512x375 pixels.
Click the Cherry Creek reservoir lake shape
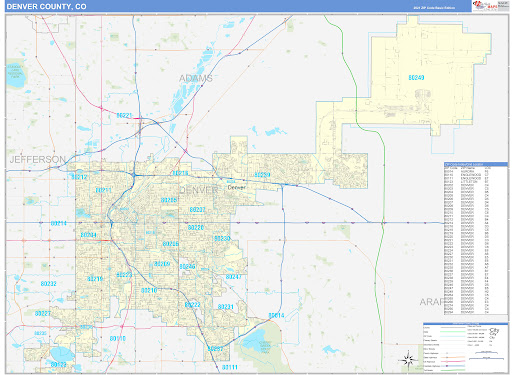(x=256, y=341)
